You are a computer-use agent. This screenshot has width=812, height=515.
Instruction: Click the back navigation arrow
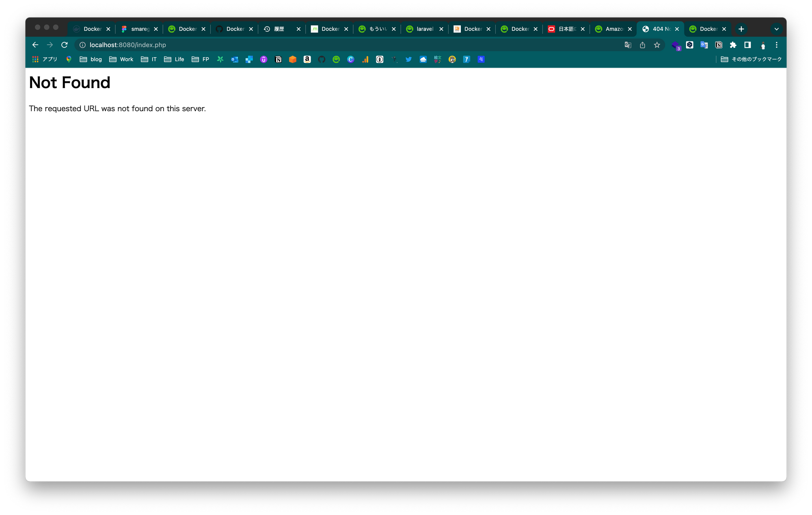[35, 45]
